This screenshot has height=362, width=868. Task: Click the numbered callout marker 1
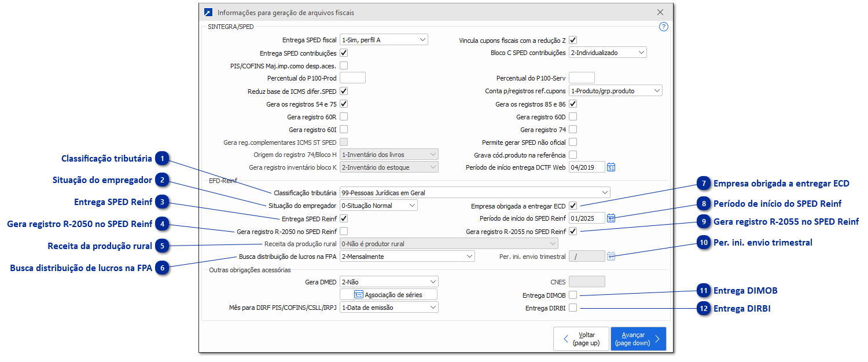point(163,158)
